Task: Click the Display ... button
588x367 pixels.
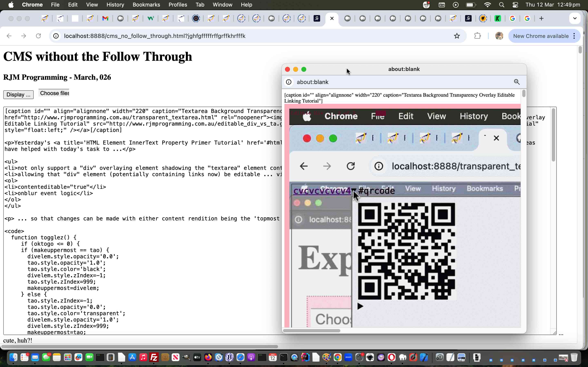Action: click(x=18, y=94)
